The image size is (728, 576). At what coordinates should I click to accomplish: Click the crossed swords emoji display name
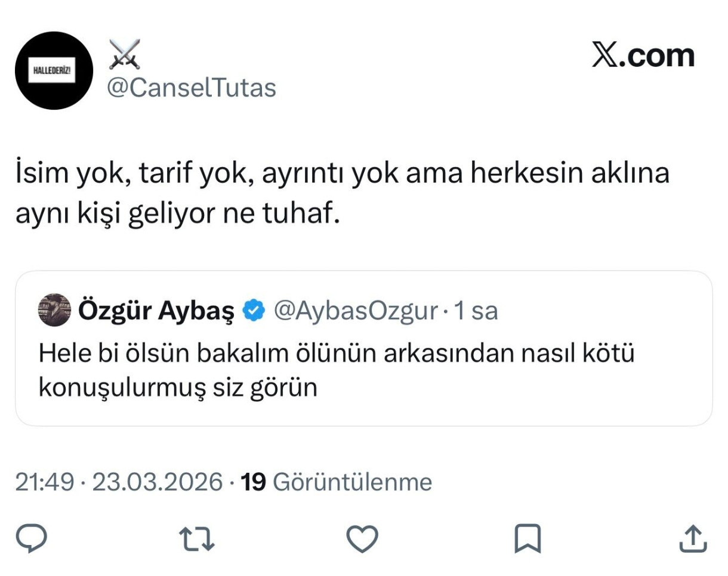tap(125, 54)
